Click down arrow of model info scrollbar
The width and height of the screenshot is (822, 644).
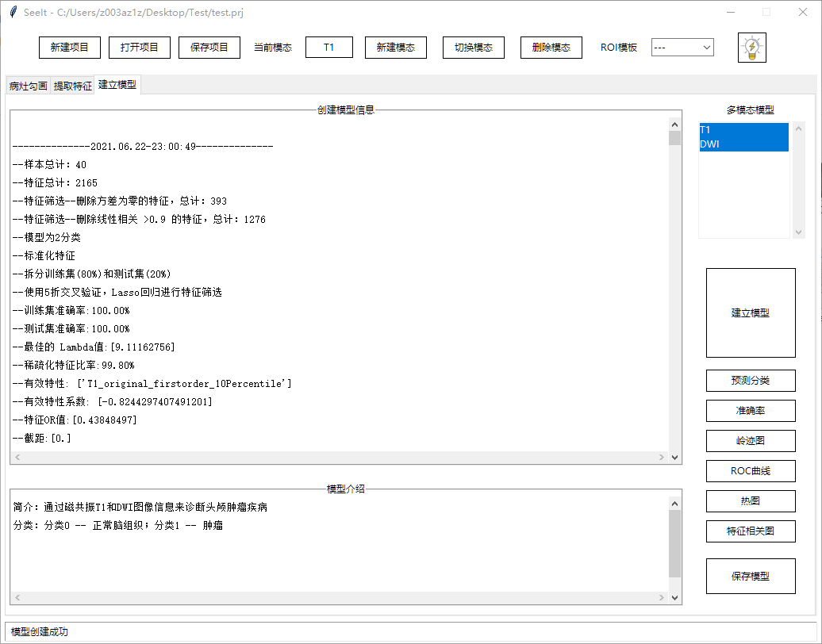click(674, 457)
